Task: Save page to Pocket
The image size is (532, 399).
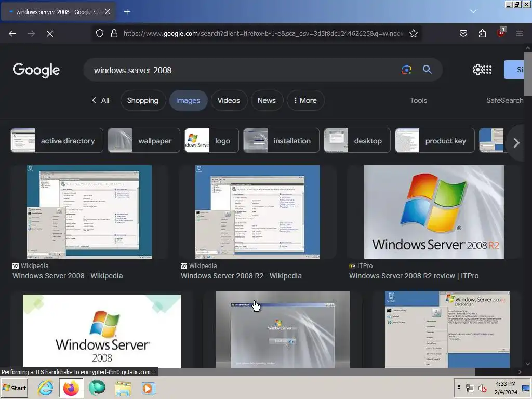Action: click(x=463, y=33)
